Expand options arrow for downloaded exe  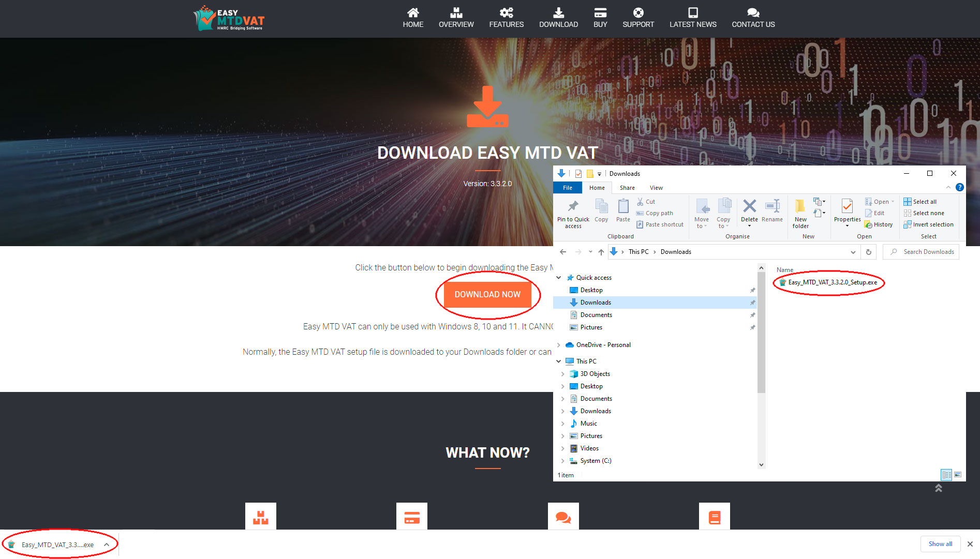point(107,545)
